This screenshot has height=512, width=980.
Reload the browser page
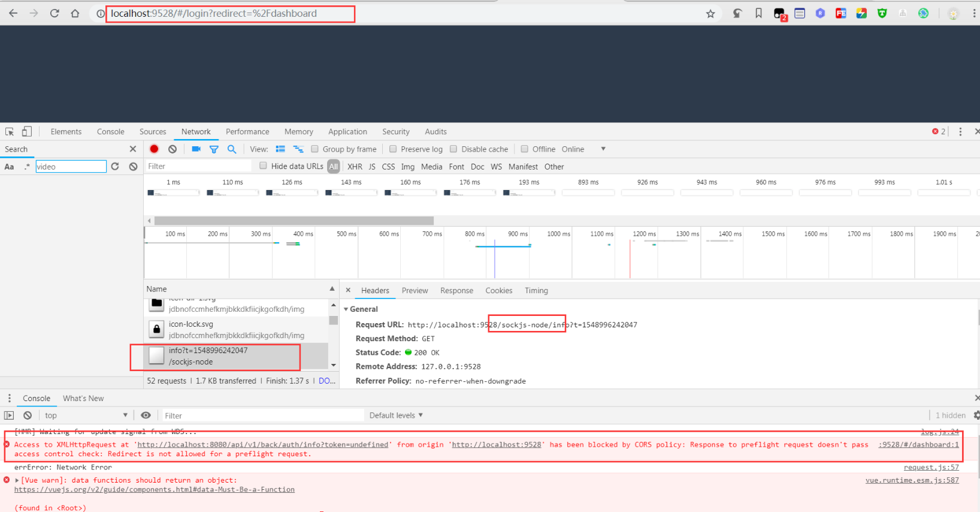[x=55, y=13]
